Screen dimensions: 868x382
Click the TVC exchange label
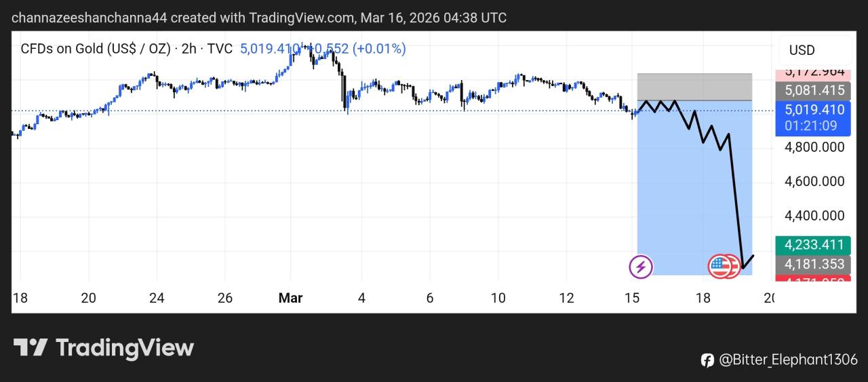click(x=218, y=49)
